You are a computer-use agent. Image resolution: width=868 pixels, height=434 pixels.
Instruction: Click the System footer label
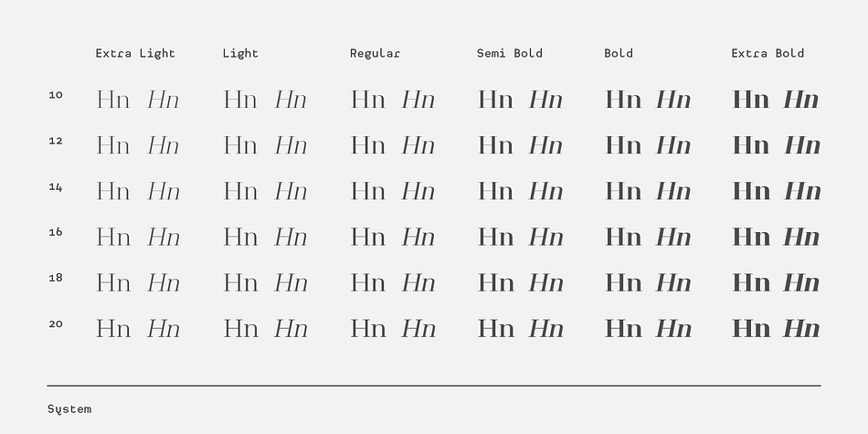(69, 409)
